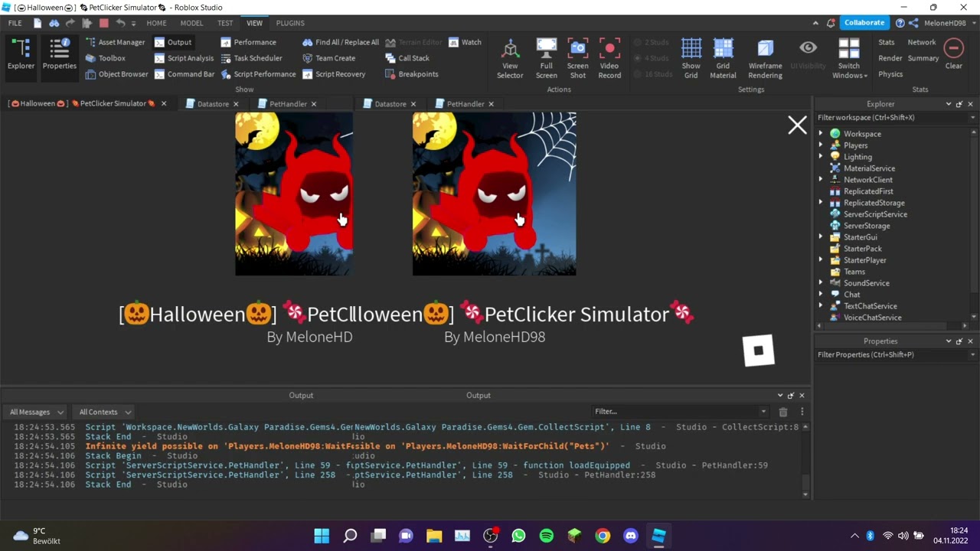
Task: Open the Performance window
Action: point(248,42)
